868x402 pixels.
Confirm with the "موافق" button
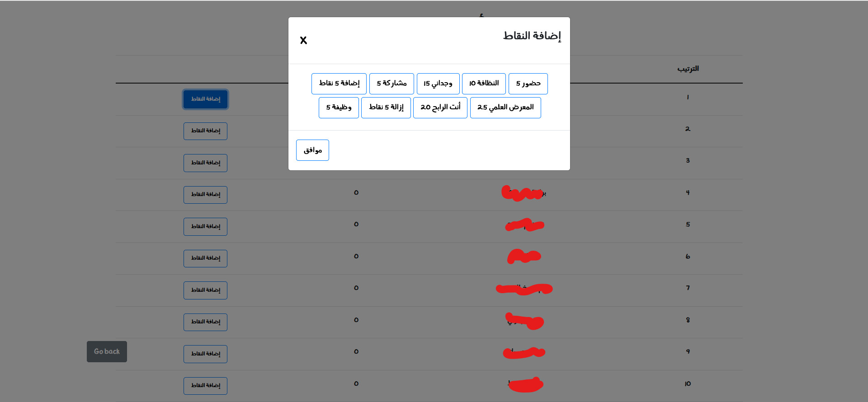tap(312, 150)
